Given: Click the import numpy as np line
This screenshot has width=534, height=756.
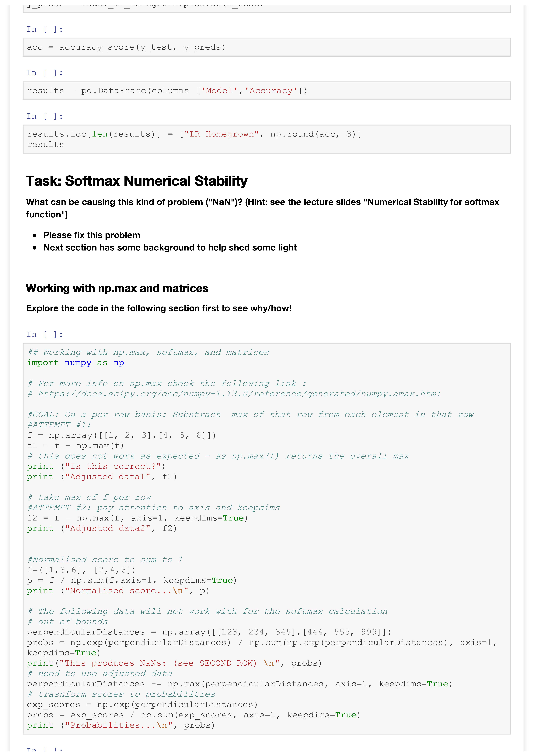Looking at the screenshot, I should click(75, 363).
